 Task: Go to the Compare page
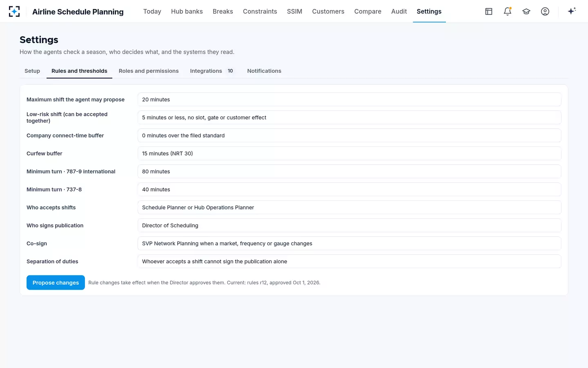368,11
